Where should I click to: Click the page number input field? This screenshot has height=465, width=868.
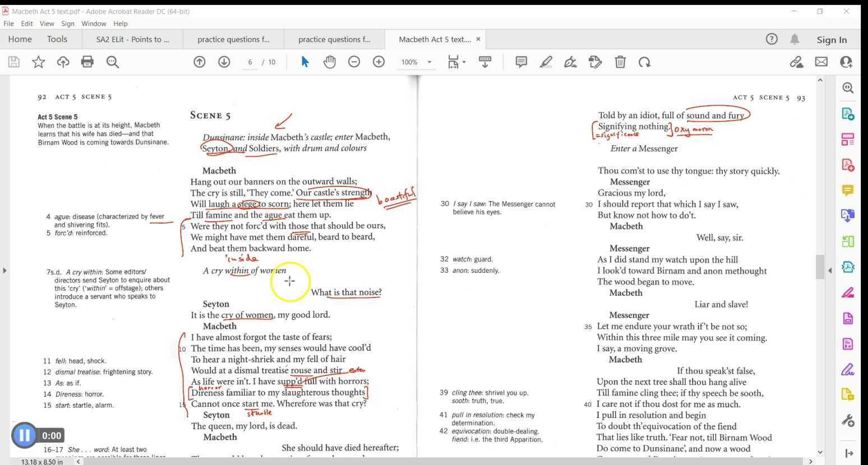[x=250, y=62]
